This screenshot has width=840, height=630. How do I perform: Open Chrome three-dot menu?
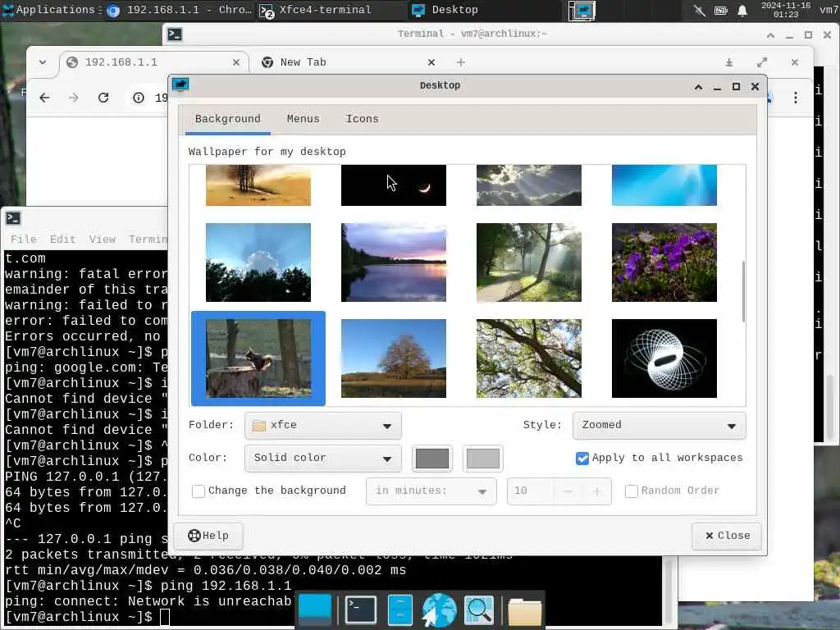point(795,98)
